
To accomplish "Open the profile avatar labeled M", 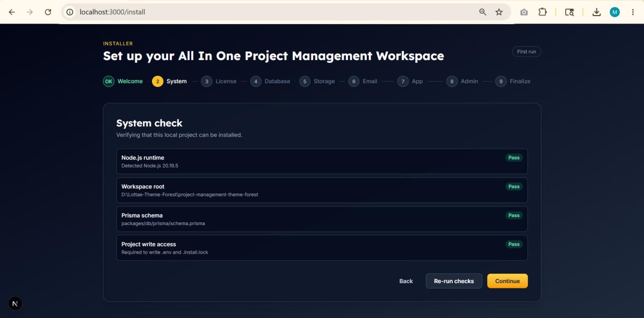I will 614,12.
